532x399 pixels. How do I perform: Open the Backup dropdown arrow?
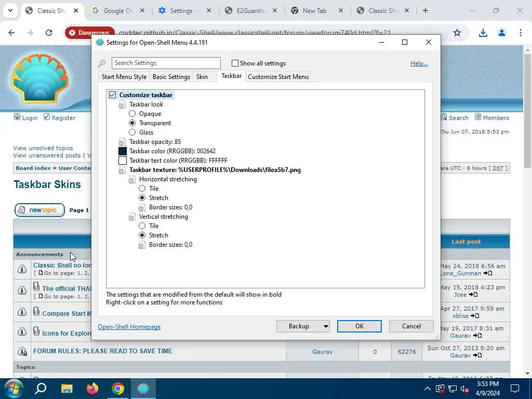point(325,326)
